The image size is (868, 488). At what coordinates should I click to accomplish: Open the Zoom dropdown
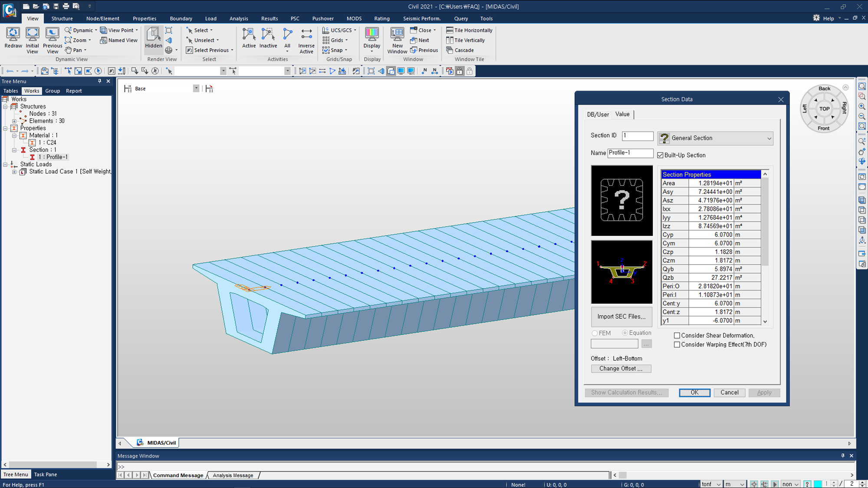tap(90, 40)
